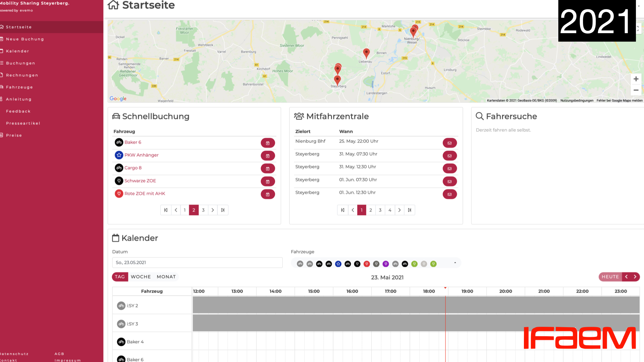This screenshot has width=644, height=362.
Task: Zoom in on the map
Action: pyautogui.click(x=636, y=79)
